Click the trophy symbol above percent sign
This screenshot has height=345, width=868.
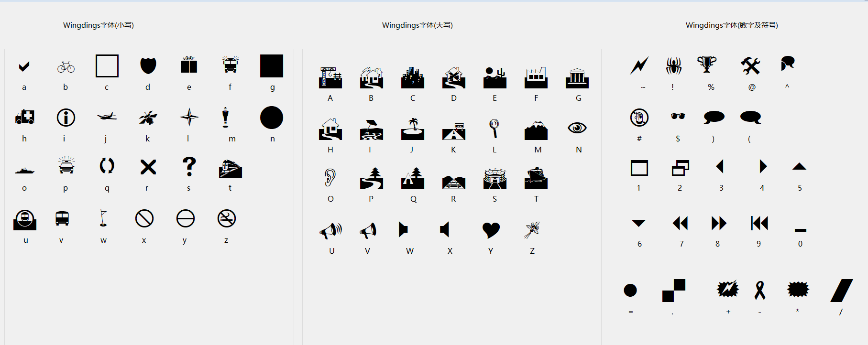707,65
